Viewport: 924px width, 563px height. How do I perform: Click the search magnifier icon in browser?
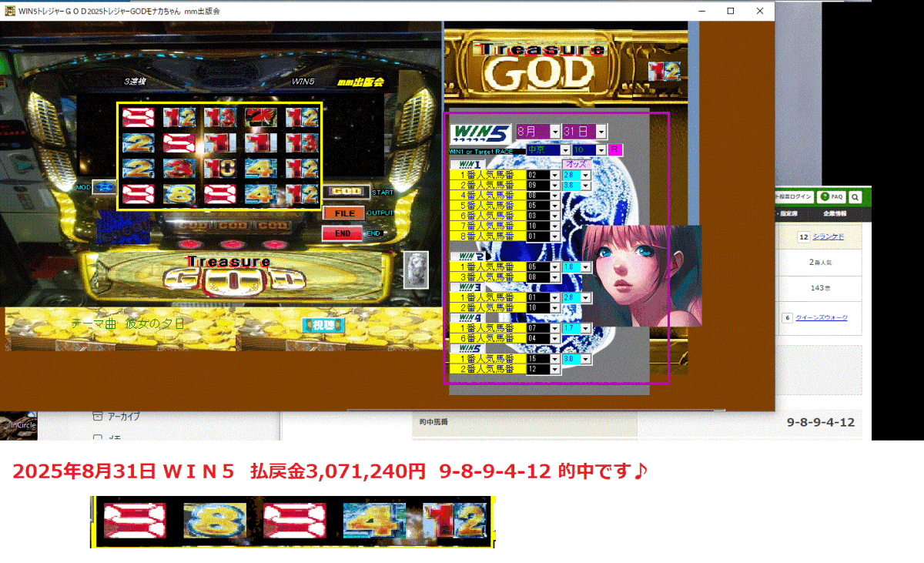pyautogui.click(x=855, y=197)
